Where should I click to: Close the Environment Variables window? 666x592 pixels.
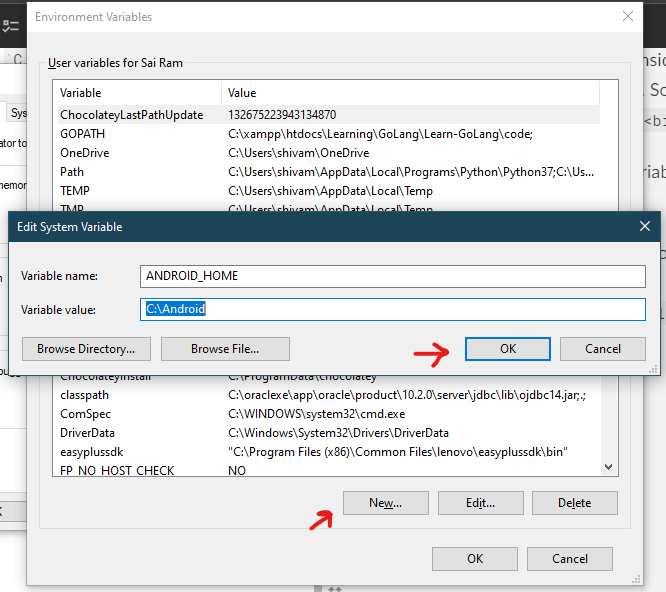(x=627, y=17)
